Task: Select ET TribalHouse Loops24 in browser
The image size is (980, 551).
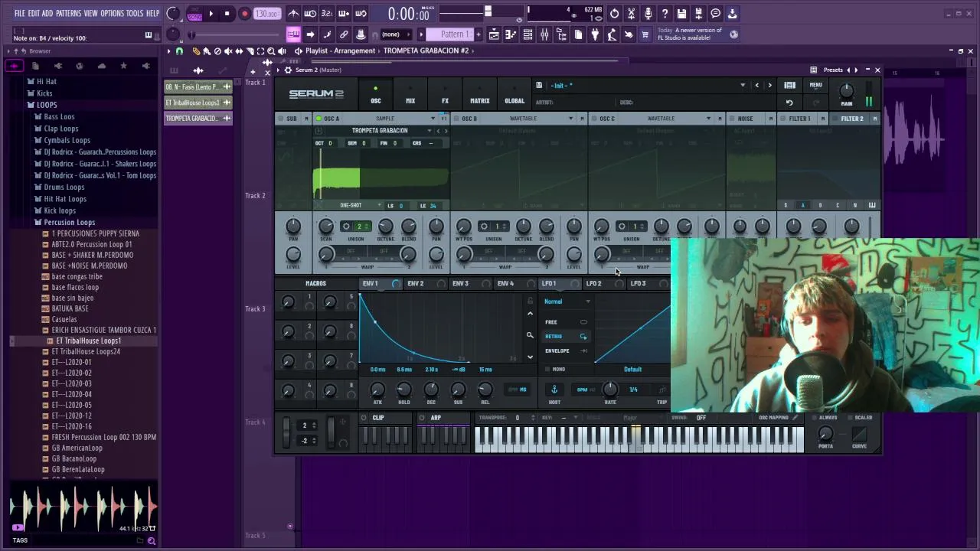Action: click(86, 351)
